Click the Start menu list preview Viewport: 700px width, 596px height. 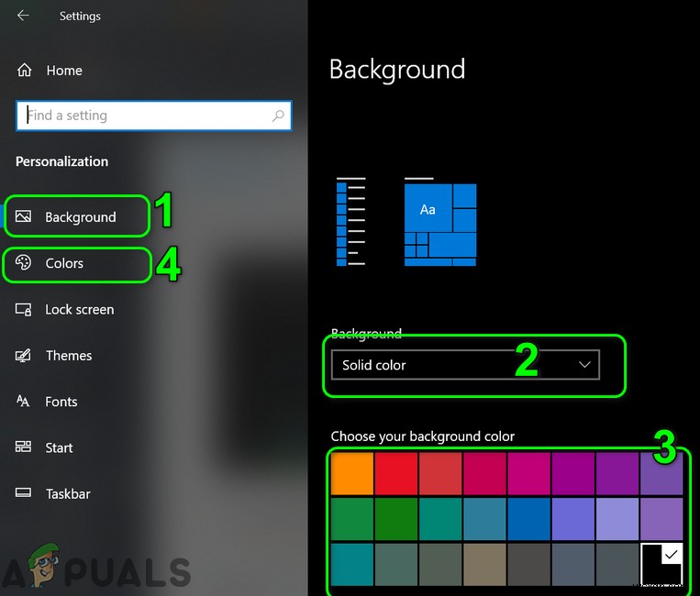click(x=350, y=222)
